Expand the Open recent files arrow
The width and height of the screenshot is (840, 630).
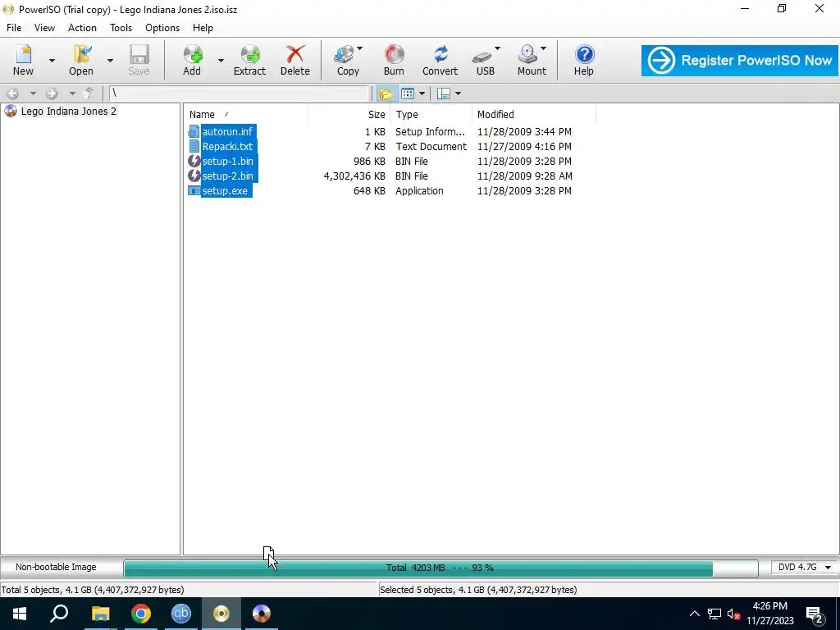pos(110,61)
